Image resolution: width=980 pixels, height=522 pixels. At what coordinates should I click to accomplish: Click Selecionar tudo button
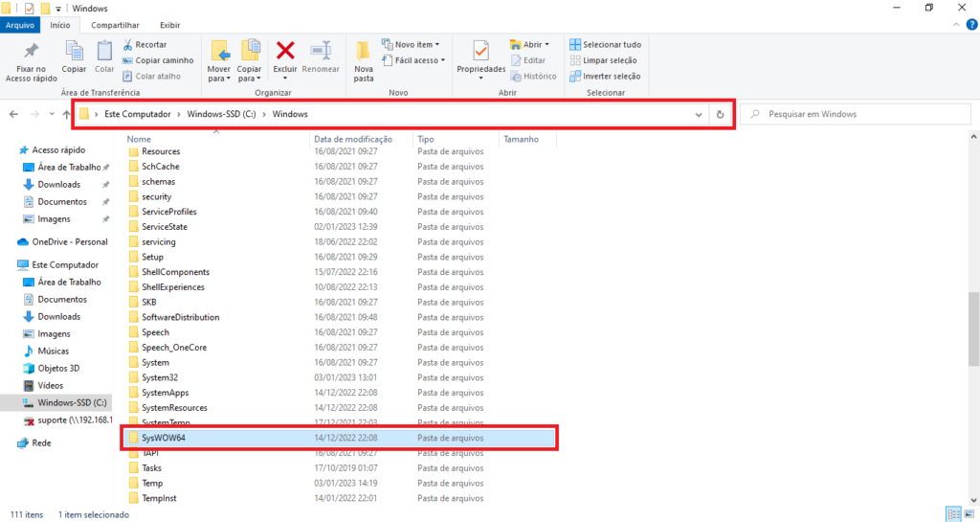pos(605,44)
